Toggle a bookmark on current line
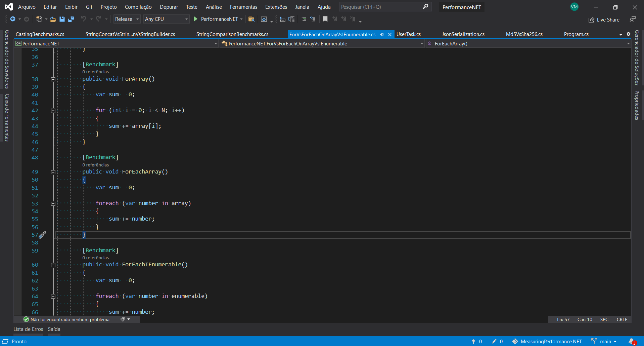Screen dimensions: 644x346 (325, 19)
